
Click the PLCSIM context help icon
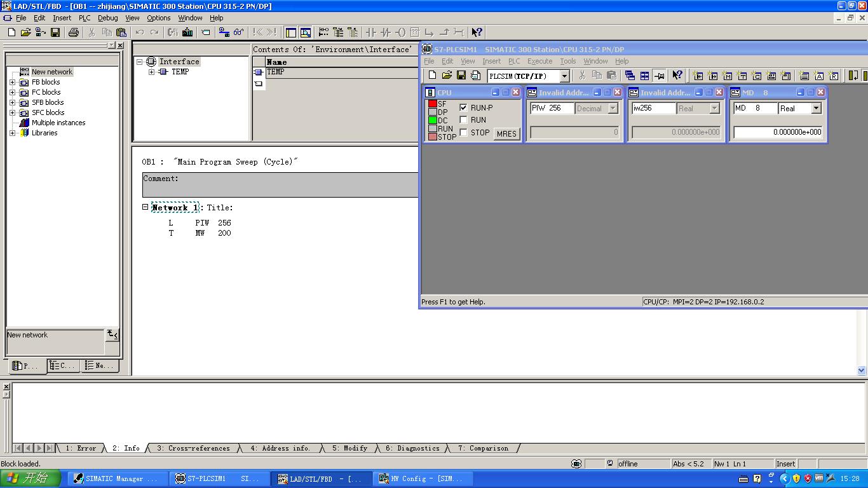click(677, 76)
